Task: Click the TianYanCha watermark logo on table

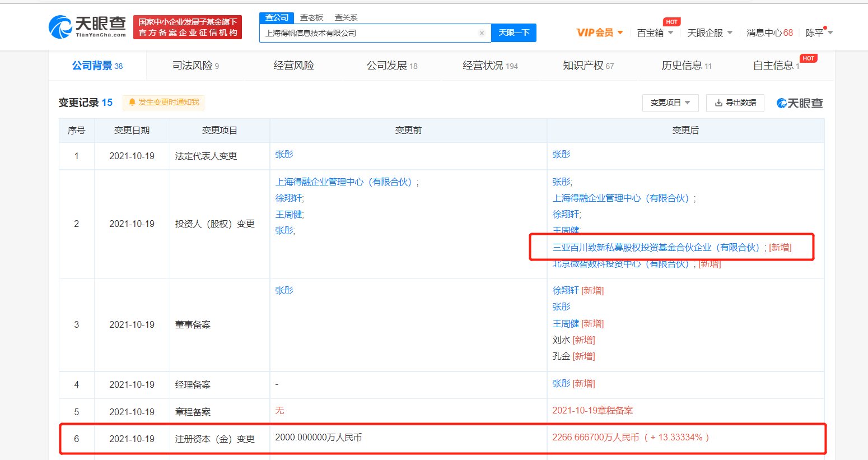Action: click(800, 103)
